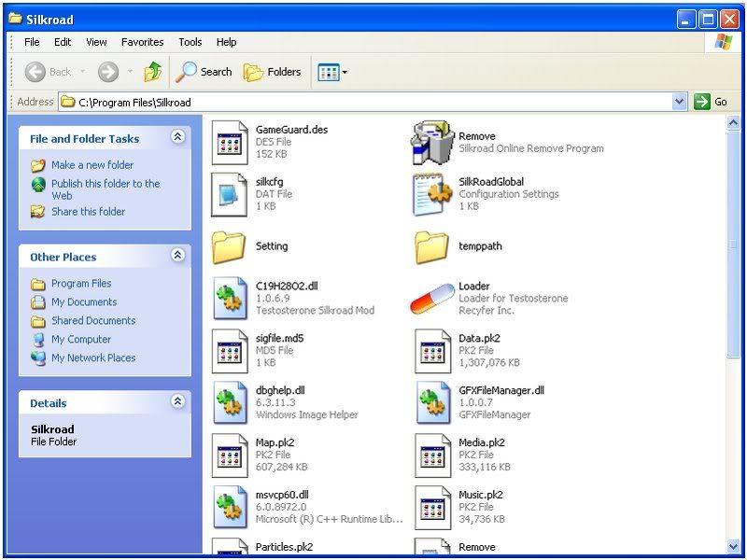The height and width of the screenshot is (560, 747).
Task: Click the Media.pk2 file name text
Action: pos(482,442)
